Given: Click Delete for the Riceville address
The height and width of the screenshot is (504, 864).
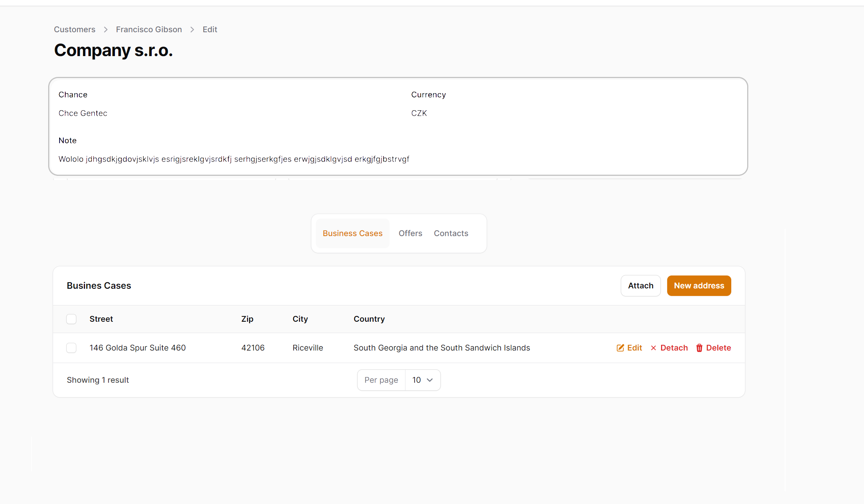Looking at the screenshot, I should point(713,348).
